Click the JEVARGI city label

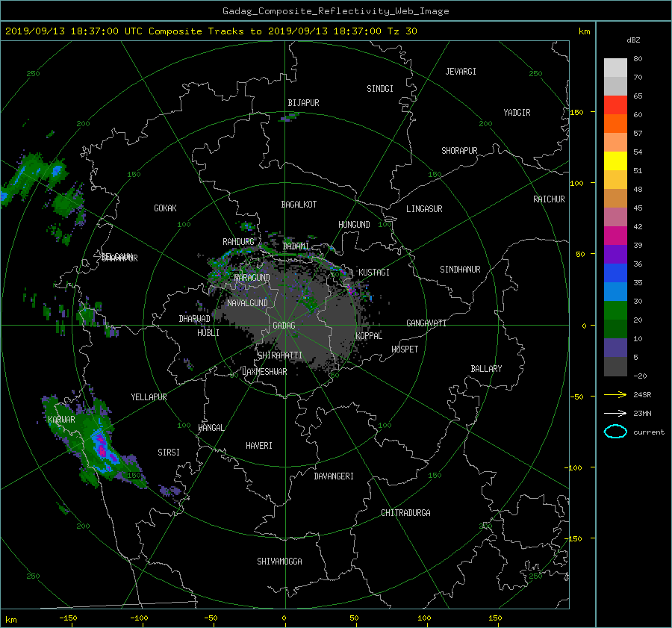[x=461, y=72]
